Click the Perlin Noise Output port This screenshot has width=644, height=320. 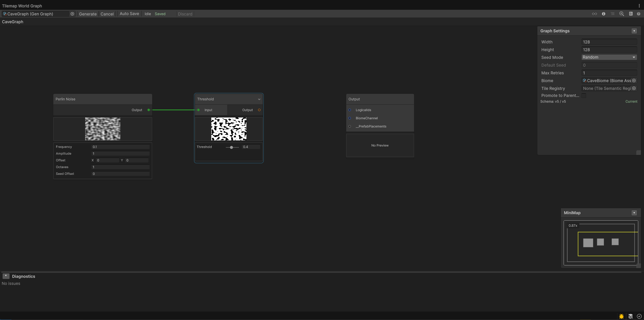(149, 110)
